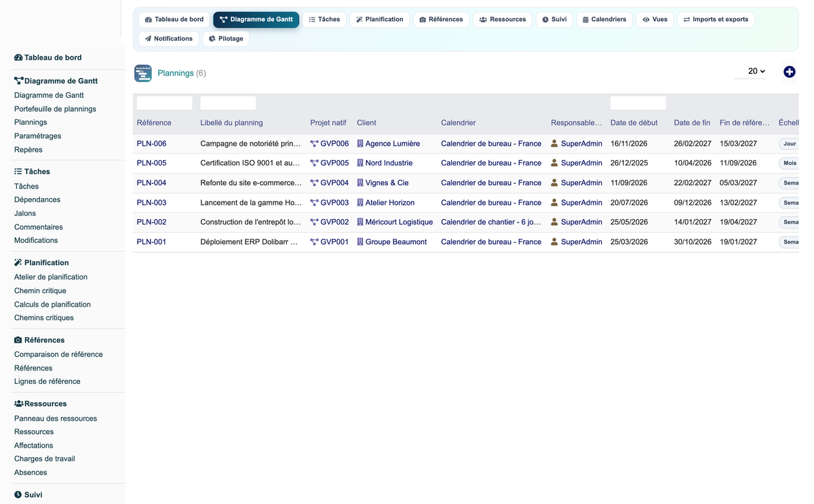Open the Vues top tab
The image size is (814, 504).
655,20
